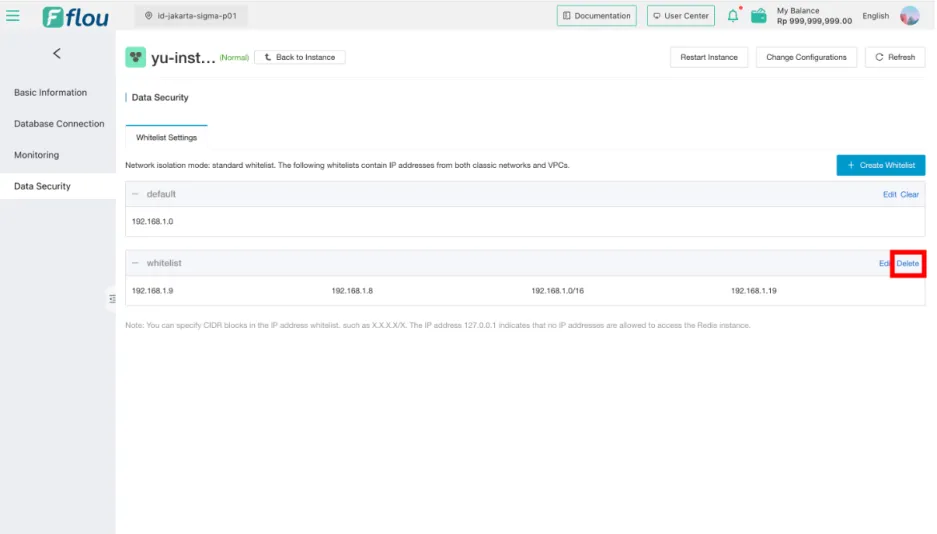The width and height of the screenshot is (937, 534).
Task: Collapse the whitelist group
Action: point(135,263)
